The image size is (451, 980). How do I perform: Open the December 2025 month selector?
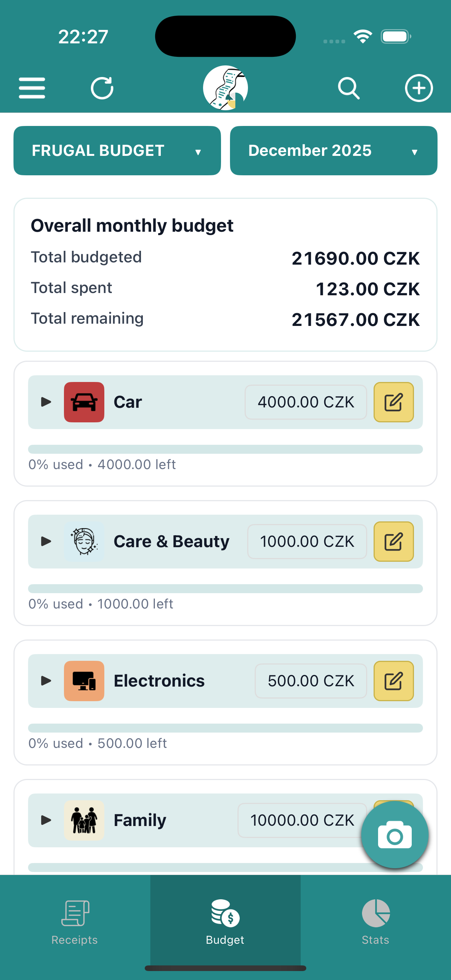[x=334, y=151]
